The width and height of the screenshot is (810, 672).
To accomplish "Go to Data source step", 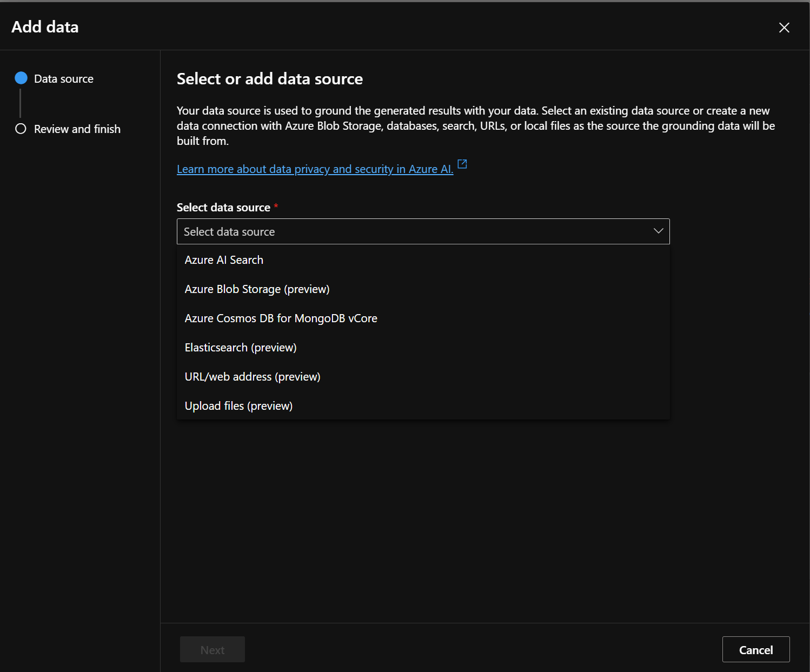I will [64, 79].
